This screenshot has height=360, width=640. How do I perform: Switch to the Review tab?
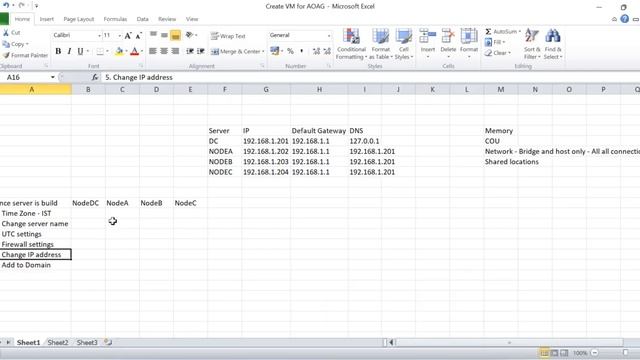[167, 19]
